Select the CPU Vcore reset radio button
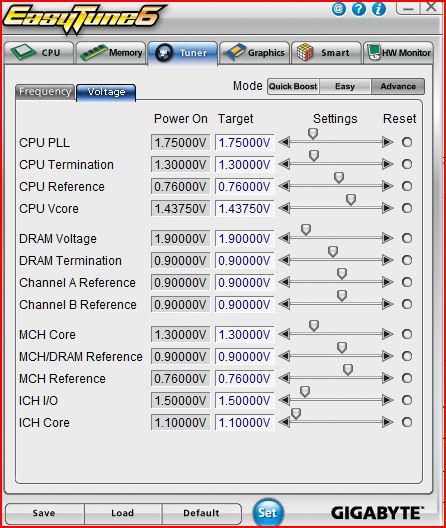 [407, 208]
